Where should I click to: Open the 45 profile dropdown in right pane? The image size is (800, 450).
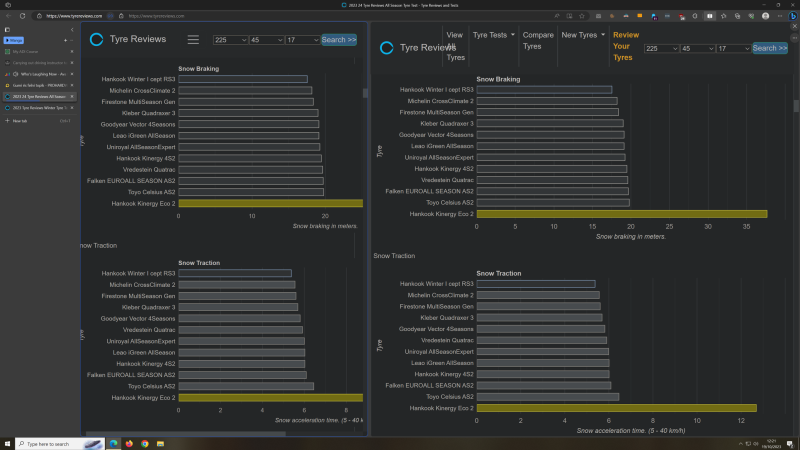point(698,48)
